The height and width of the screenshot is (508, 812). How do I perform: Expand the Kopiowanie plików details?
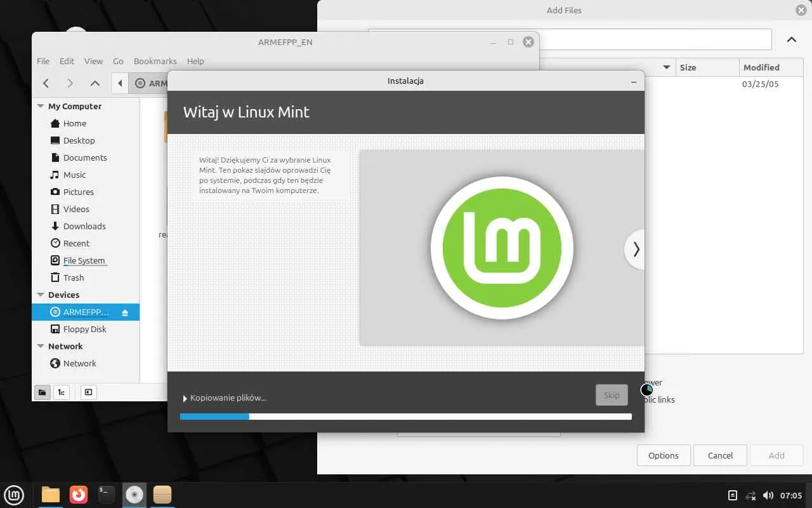[185, 398]
